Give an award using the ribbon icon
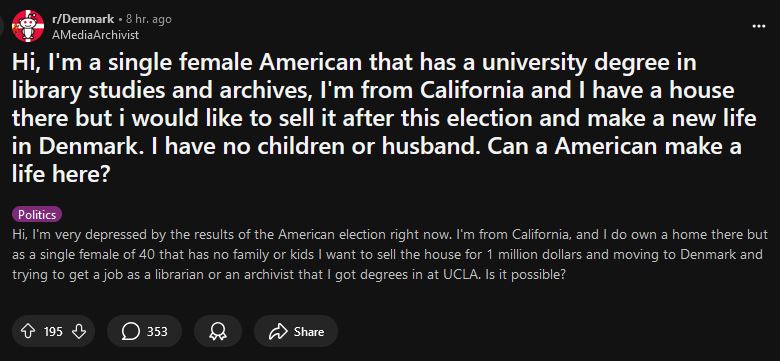This screenshot has height=361, width=780. click(218, 332)
